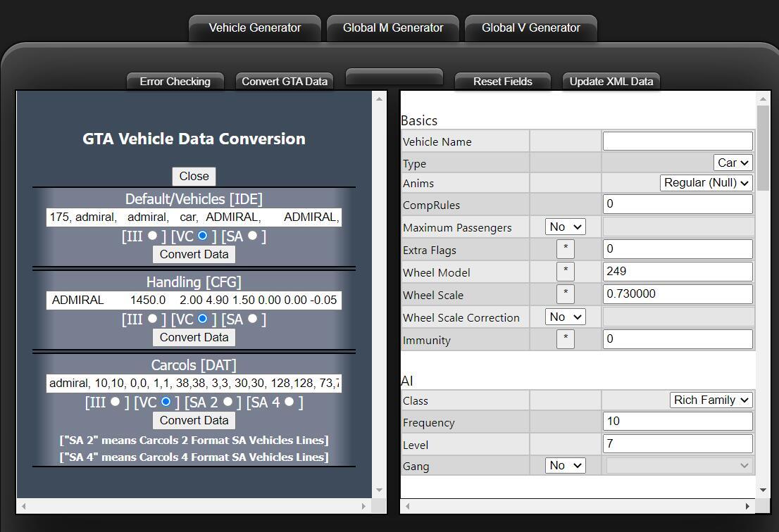Click Convert Data under Carcols [DAT]
Screen dimensions: 779x532
point(194,420)
